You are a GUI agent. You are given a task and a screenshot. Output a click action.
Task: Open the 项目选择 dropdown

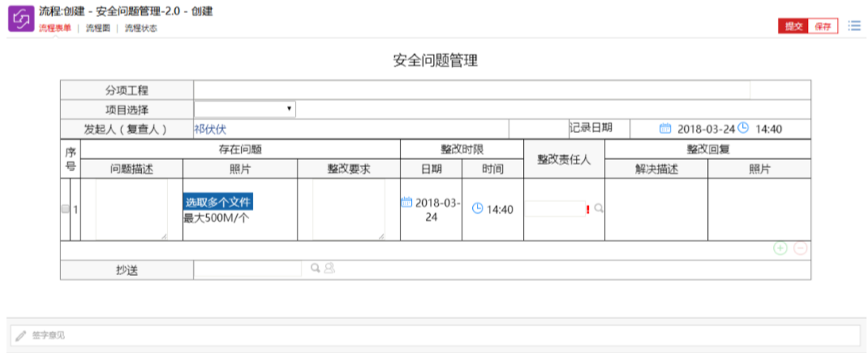[x=245, y=110]
